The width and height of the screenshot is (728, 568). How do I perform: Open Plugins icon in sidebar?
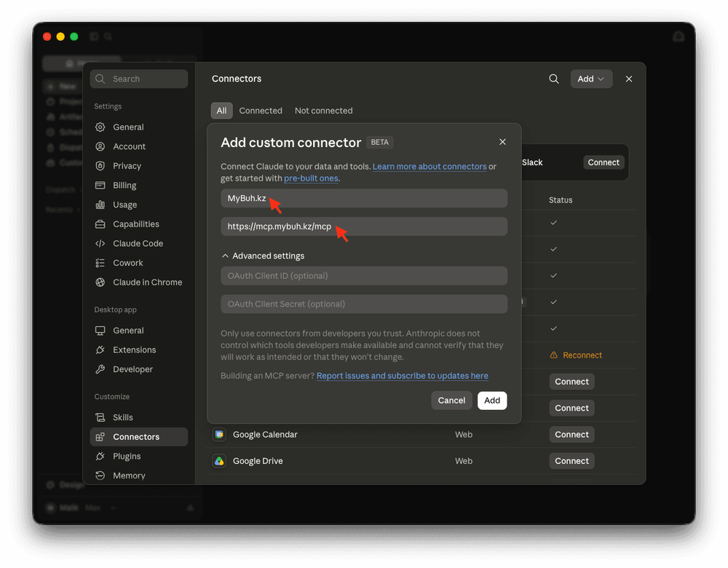click(x=100, y=456)
